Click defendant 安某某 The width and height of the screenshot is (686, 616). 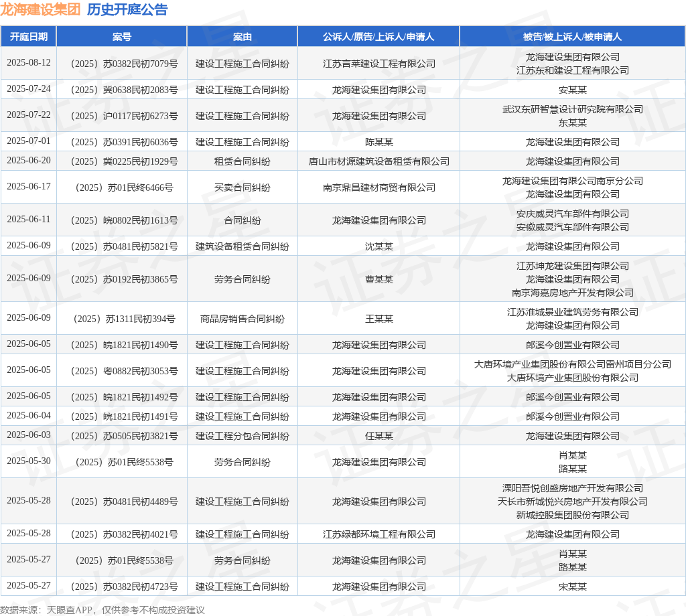tap(573, 90)
